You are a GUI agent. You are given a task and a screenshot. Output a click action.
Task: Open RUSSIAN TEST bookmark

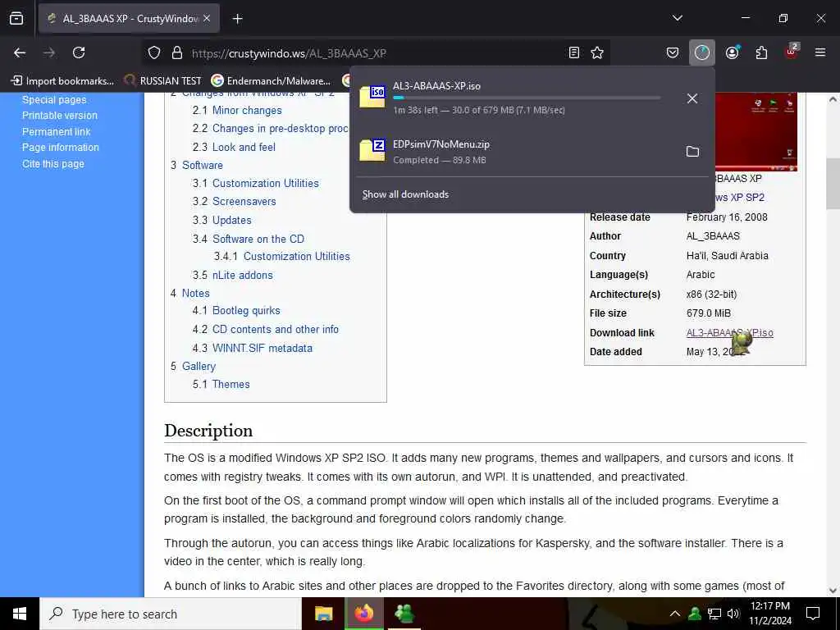(x=163, y=81)
